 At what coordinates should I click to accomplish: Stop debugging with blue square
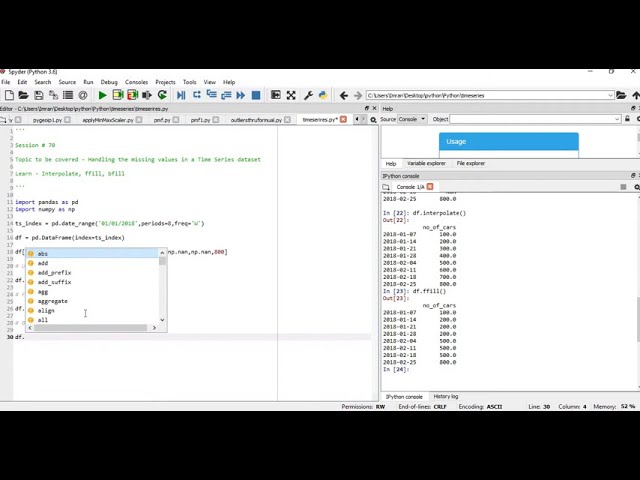(x=256, y=95)
